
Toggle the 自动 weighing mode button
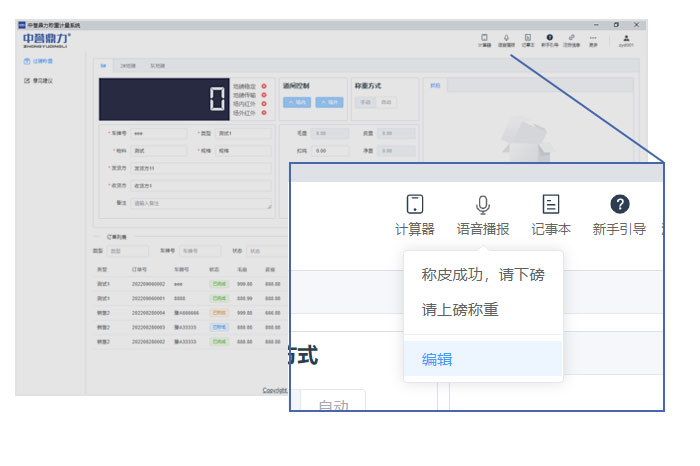pyautogui.click(x=387, y=102)
